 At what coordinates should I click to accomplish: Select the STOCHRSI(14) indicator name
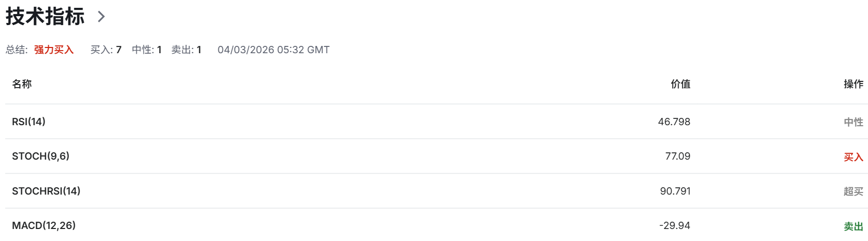pyautogui.click(x=46, y=191)
